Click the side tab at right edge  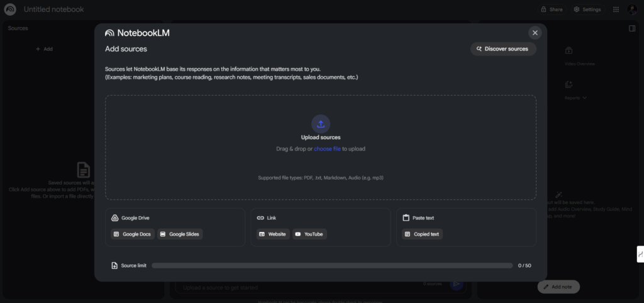(x=640, y=254)
